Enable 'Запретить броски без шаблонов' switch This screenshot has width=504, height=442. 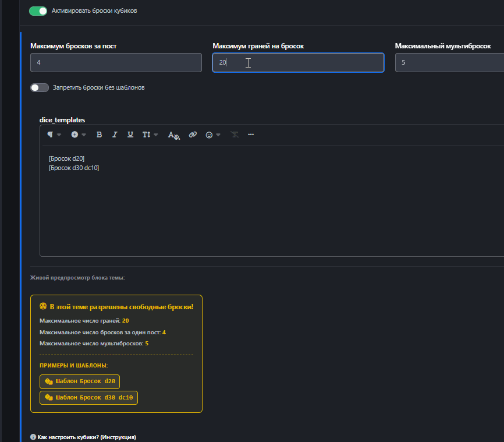(x=40, y=87)
